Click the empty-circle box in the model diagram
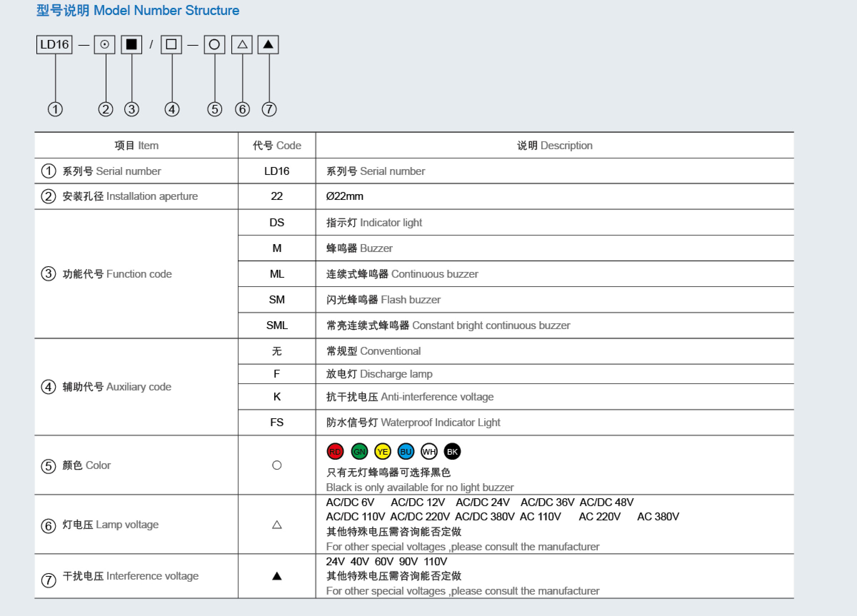 (x=214, y=45)
